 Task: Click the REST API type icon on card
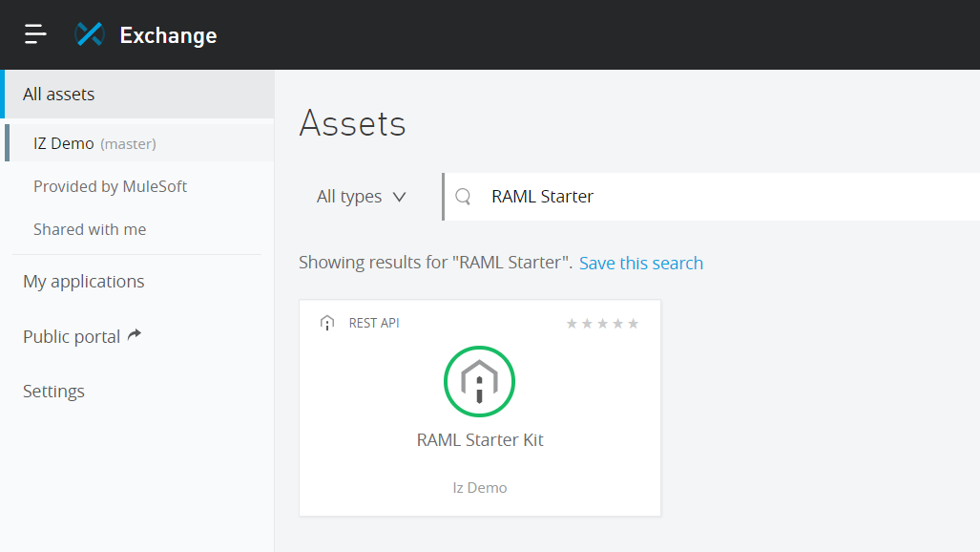[327, 323]
